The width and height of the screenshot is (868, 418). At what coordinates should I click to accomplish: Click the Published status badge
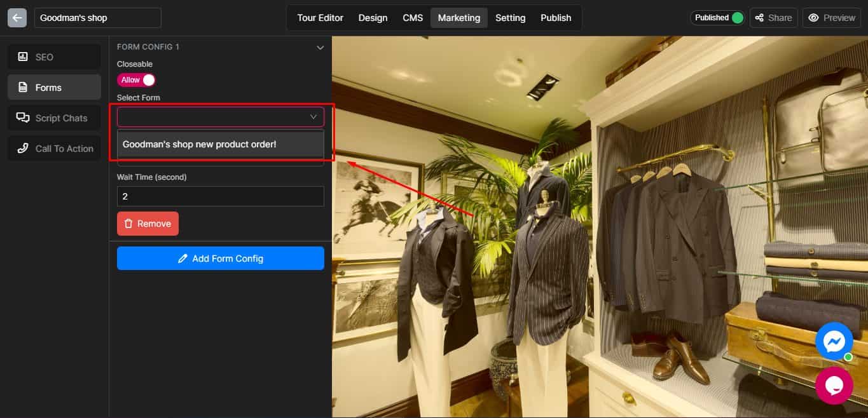[x=717, y=18]
